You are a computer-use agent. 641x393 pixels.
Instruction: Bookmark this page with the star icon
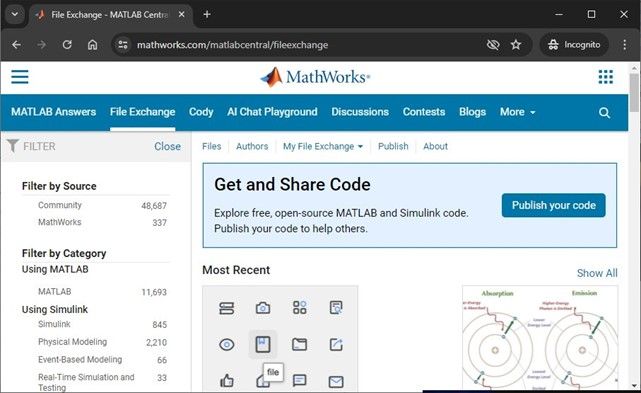516,45
